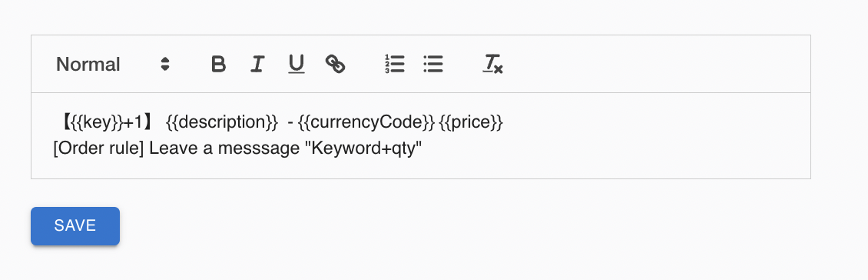Click the {{currencyCode}} placeholder text

366,122
